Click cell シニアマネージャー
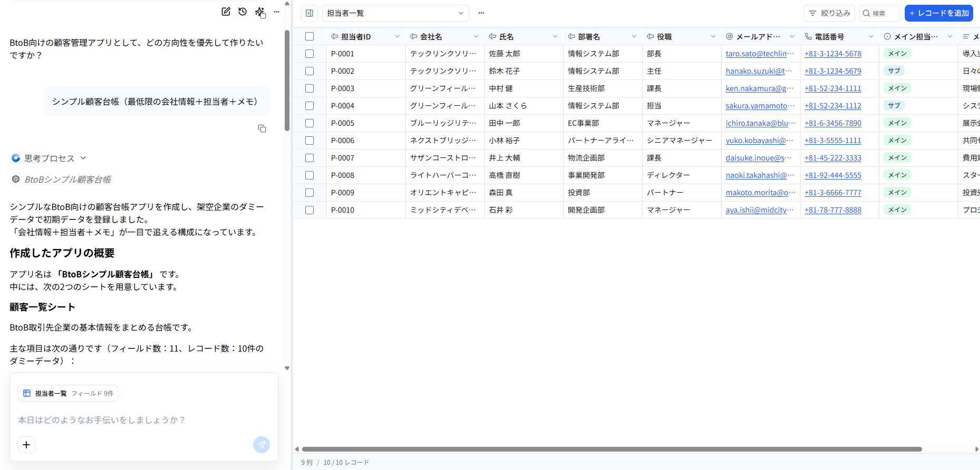 [682, 141]
